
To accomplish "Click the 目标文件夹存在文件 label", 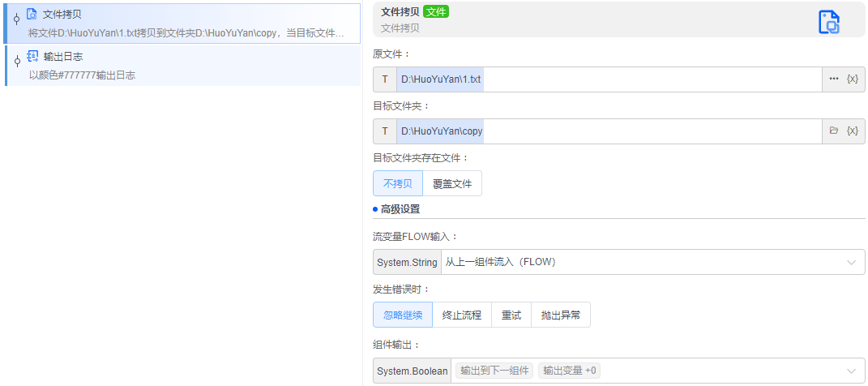I will coord(421,158).
